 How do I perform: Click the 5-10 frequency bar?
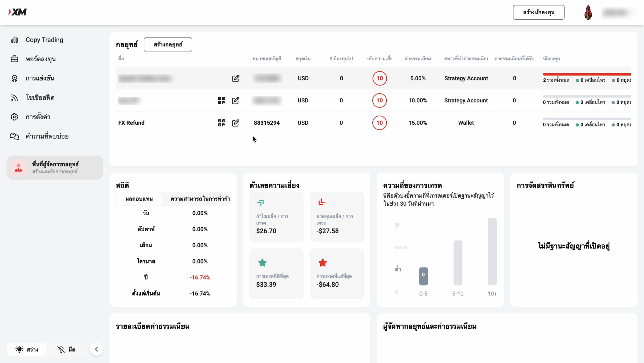[x=458, y=263]
